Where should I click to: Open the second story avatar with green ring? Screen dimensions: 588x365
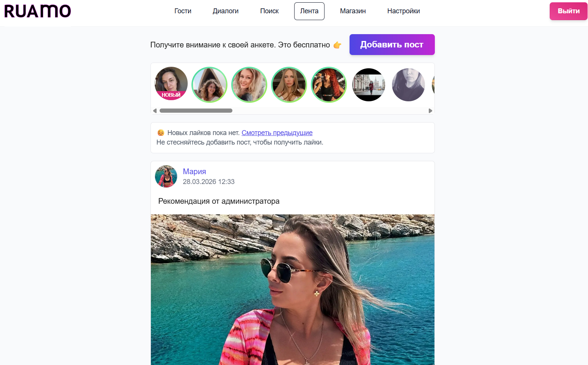point(210,85)
